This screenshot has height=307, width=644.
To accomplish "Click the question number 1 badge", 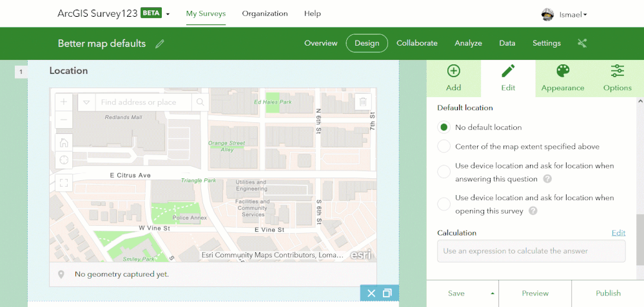I will [x=21, y=72].
